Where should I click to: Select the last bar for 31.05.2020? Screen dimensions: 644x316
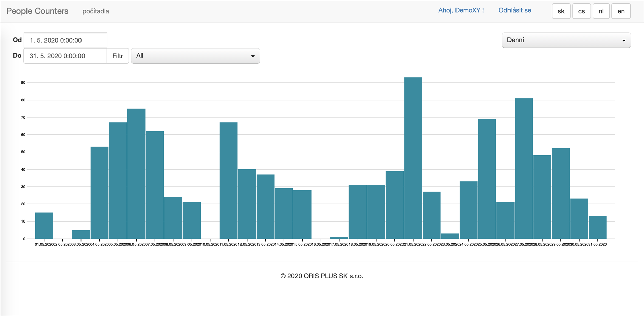[597, 227]
